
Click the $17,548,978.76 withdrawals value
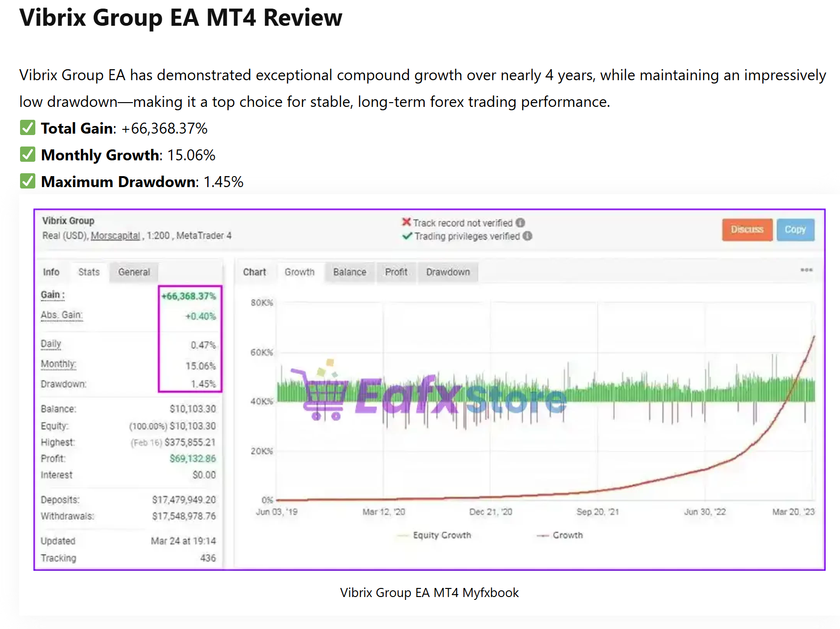point(184,516)
